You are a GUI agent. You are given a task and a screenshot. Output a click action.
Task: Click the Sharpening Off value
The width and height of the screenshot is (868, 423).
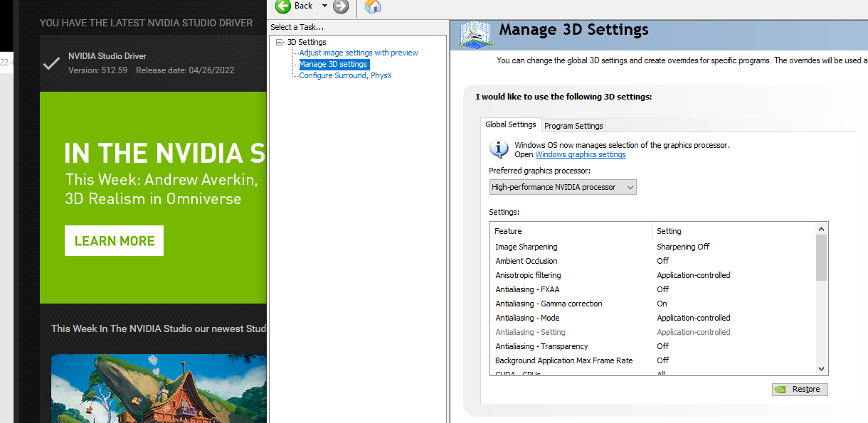click(683, 247)
